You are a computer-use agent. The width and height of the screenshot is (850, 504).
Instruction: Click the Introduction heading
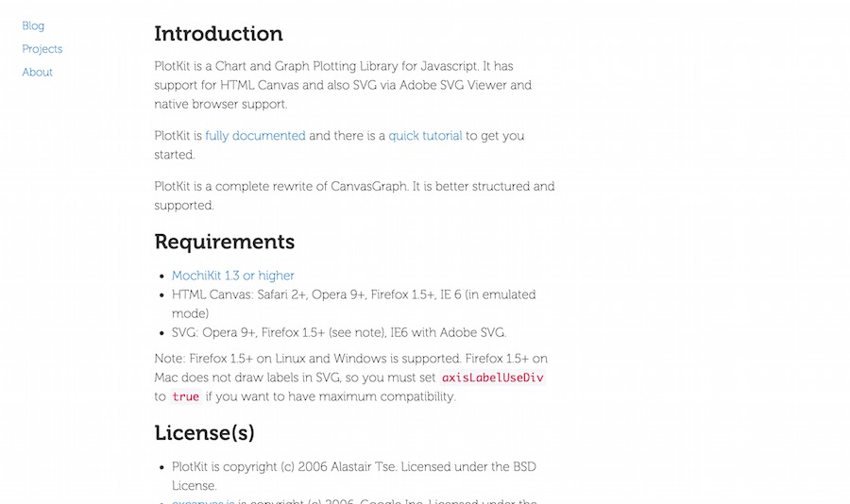coord(218,34)
